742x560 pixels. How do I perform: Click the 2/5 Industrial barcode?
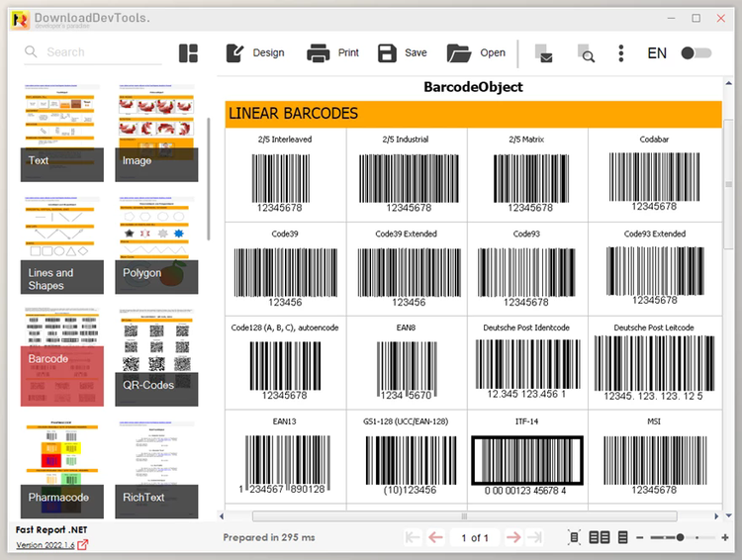(409, 183)
